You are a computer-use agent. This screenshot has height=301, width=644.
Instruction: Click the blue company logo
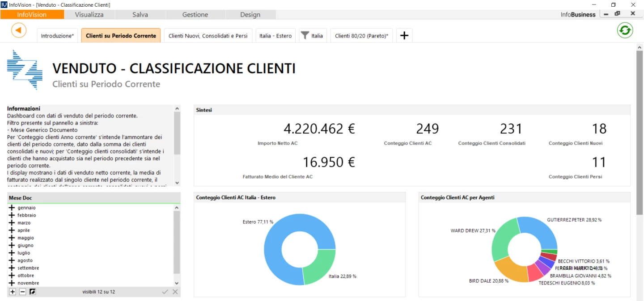point(25,70)
